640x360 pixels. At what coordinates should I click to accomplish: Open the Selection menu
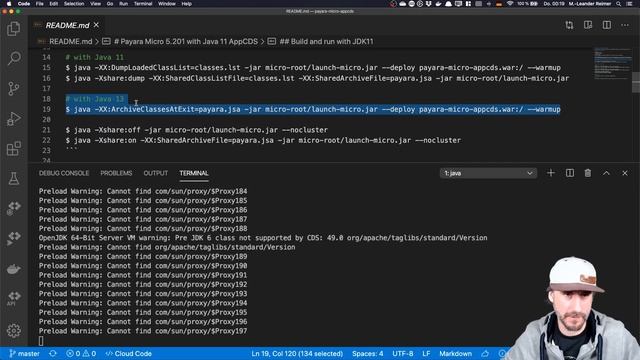74,4
